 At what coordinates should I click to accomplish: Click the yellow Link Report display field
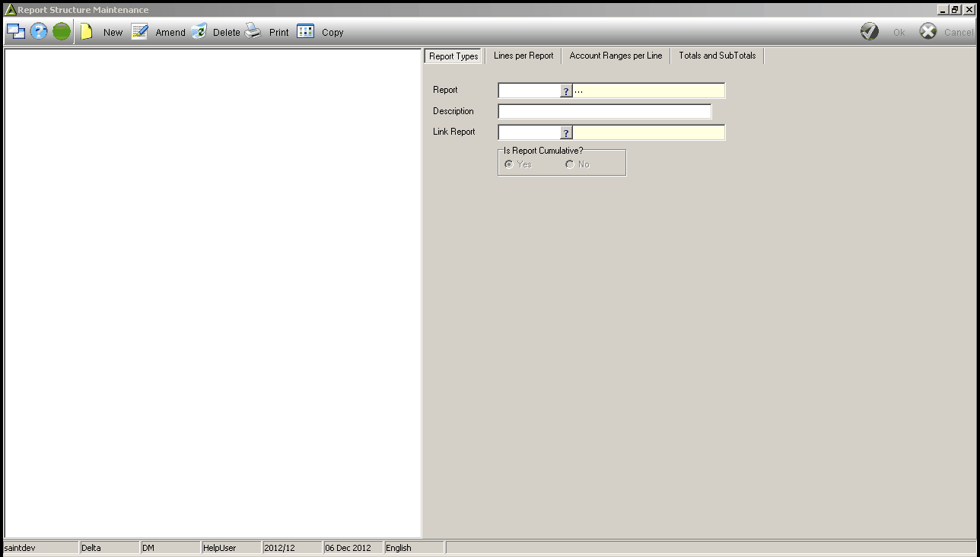(x=649, y=133)
